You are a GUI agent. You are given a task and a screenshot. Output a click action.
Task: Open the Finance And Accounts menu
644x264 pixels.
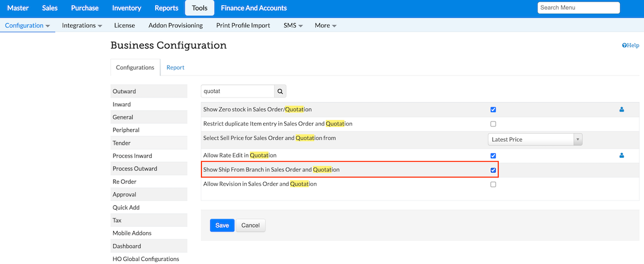(x=254, y=8)
